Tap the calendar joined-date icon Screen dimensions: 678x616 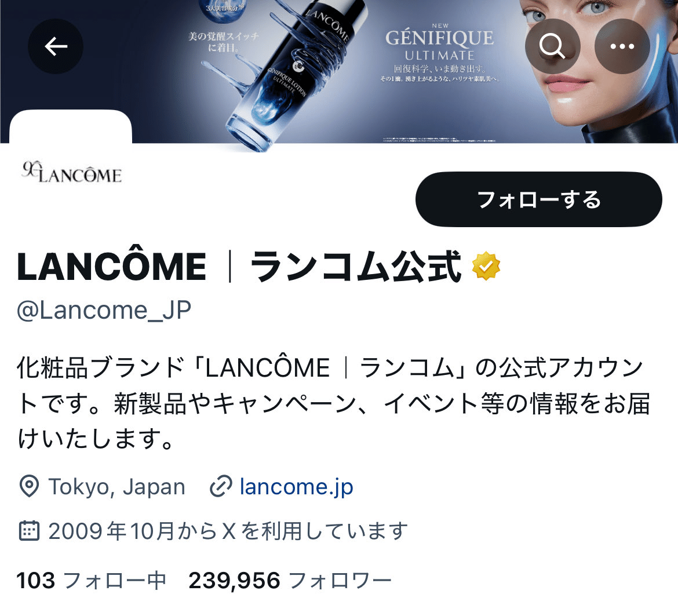[30, 531]
